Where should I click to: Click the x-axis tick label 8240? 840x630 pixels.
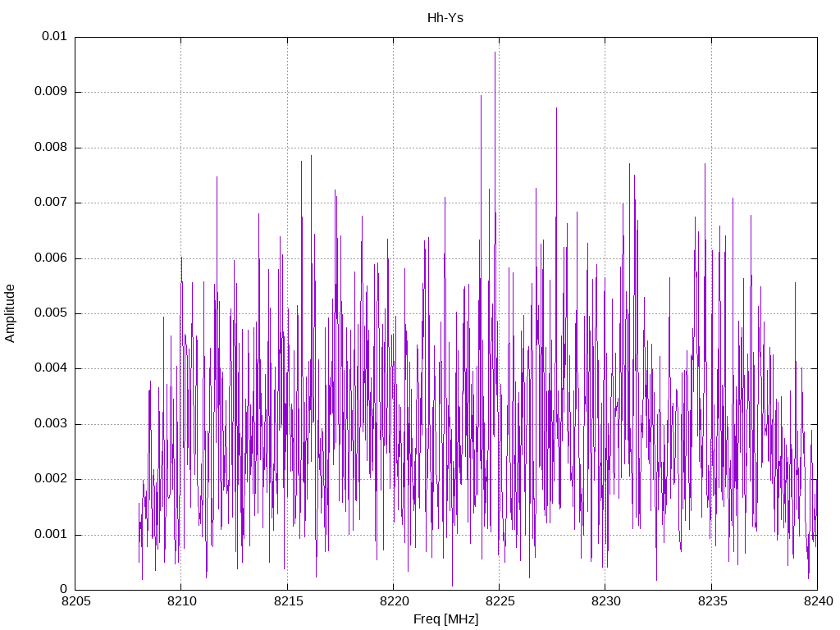818,601
